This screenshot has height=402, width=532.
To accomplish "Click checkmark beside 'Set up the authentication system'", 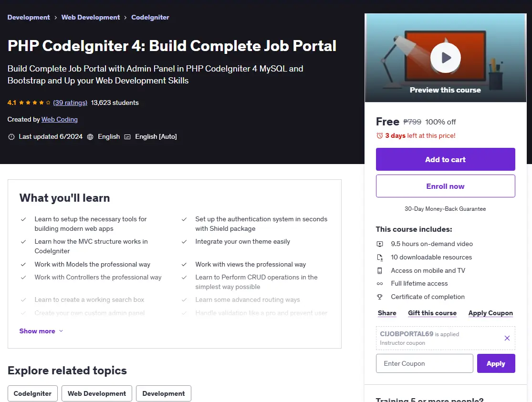I will point(184,219).
